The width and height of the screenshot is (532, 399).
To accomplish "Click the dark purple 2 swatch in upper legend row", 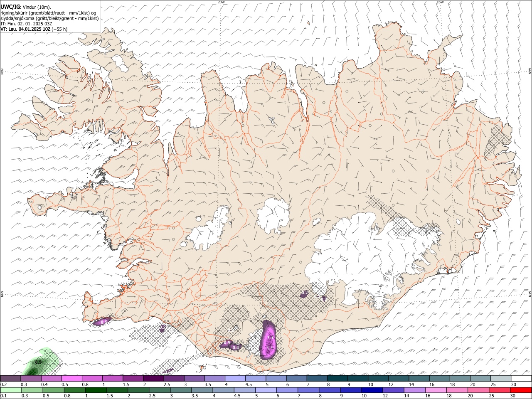I will 153,379.
